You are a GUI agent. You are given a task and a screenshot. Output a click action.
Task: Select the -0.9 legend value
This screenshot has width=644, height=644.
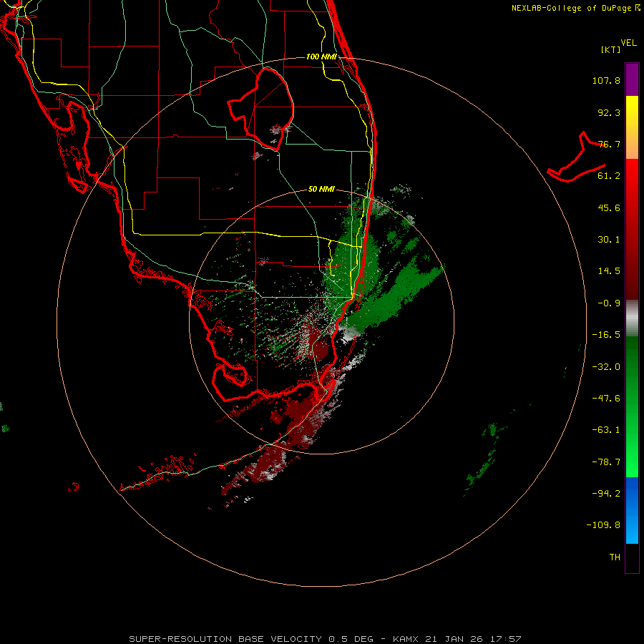(609, 303)
